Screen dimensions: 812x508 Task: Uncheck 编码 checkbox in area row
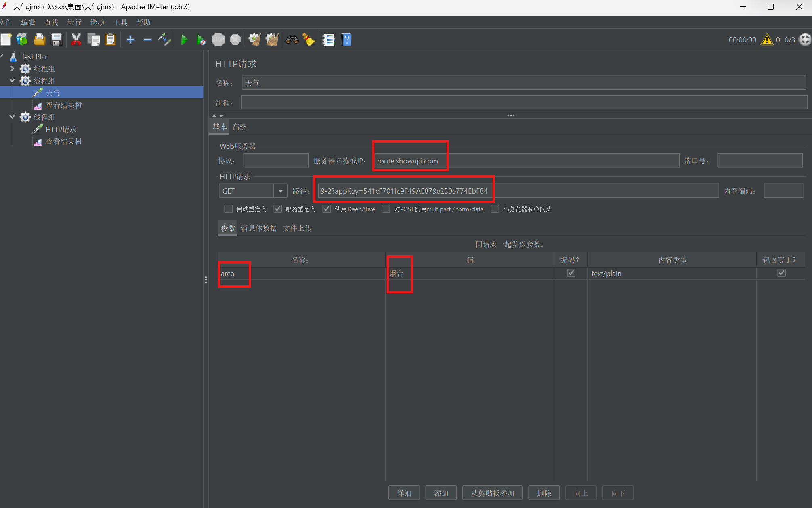tap(571, 273)
